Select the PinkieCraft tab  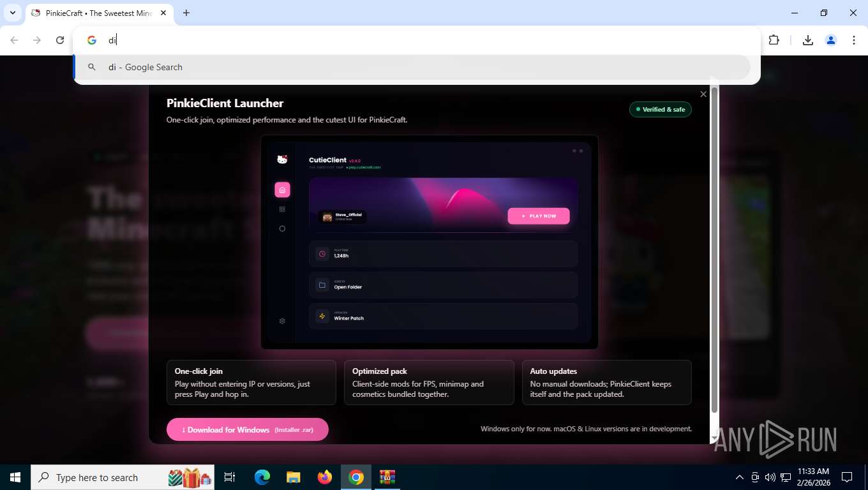coord(99,13)
